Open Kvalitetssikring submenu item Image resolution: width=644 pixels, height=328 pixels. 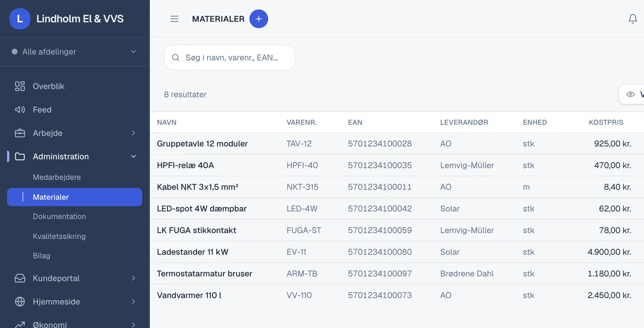(x=59, y=236)
